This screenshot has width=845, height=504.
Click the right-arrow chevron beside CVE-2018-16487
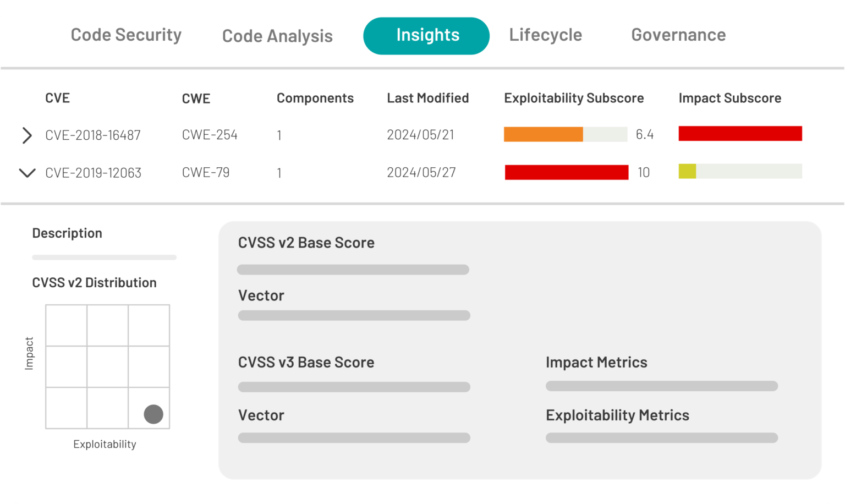[x=27, y=135]
